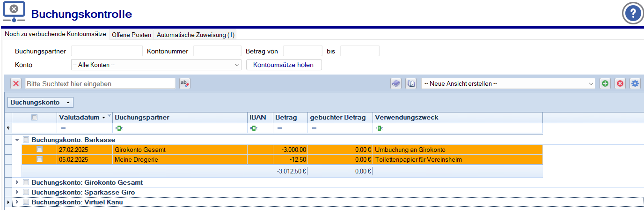Click the date cell 27.02.2025

pyautogui.click(x=85, y=150)
